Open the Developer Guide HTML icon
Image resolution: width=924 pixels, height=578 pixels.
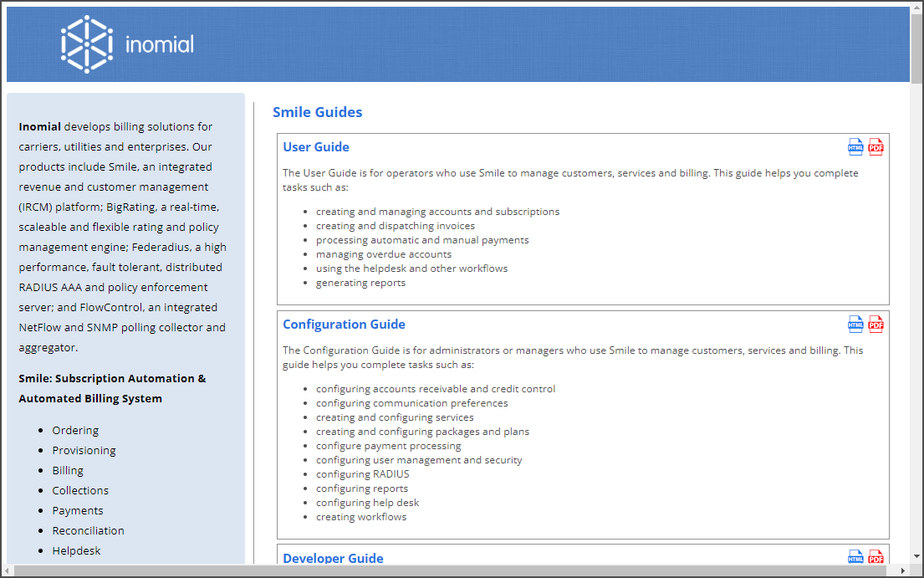(x=855, y=556)
